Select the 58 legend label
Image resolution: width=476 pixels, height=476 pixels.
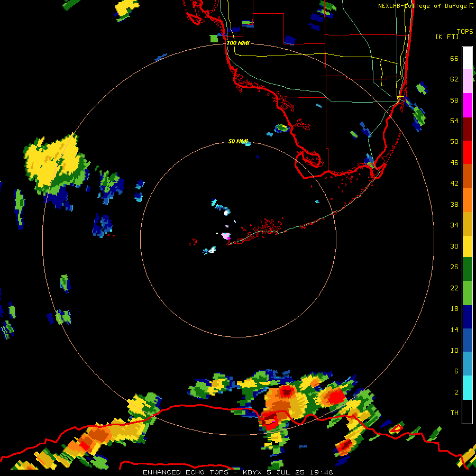[454, 100]
